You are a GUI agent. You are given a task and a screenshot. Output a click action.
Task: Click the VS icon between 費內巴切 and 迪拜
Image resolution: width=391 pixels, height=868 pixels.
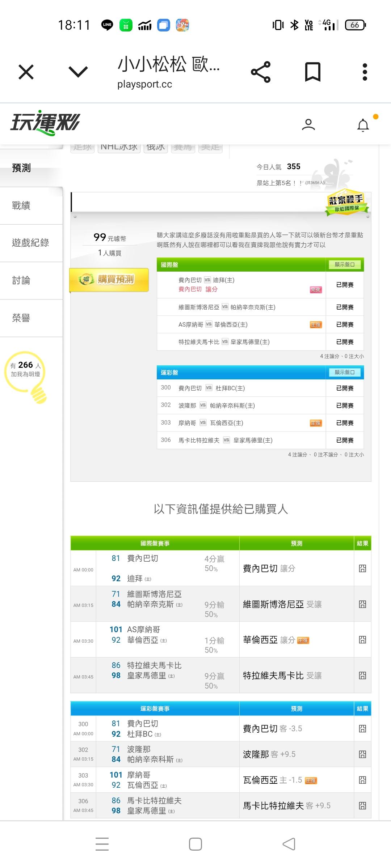(x=207, y=280)
